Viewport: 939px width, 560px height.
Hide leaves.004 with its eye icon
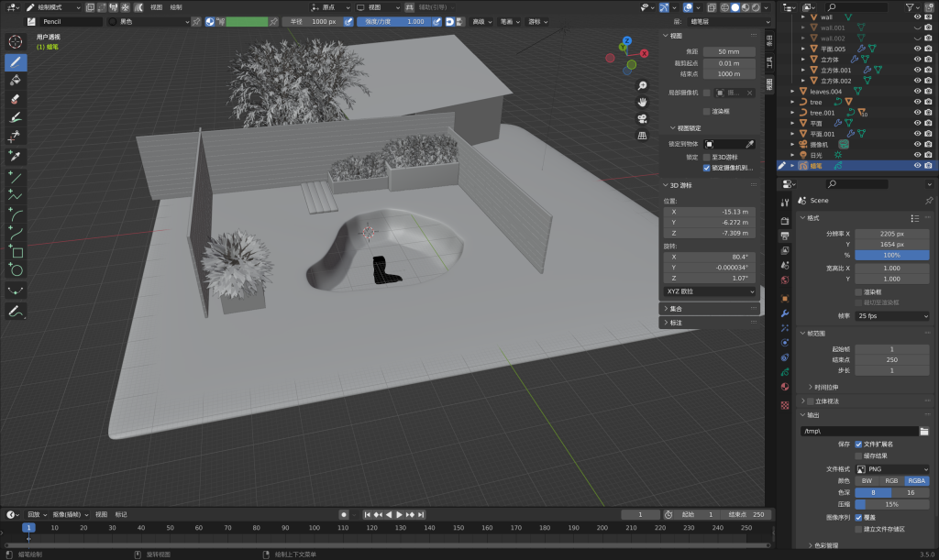pos(916,92)
